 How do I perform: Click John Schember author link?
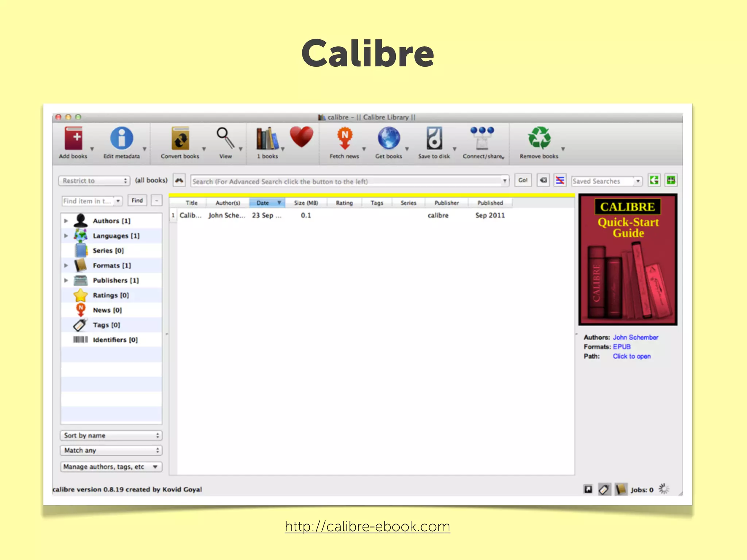click(635, 338)
